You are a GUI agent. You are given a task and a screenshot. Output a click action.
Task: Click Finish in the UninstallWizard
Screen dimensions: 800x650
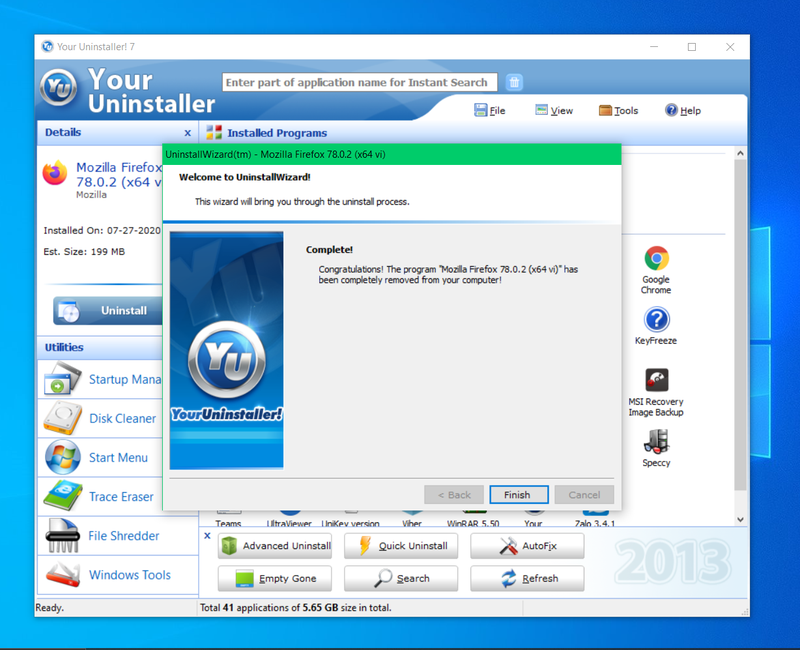point(518,495)
